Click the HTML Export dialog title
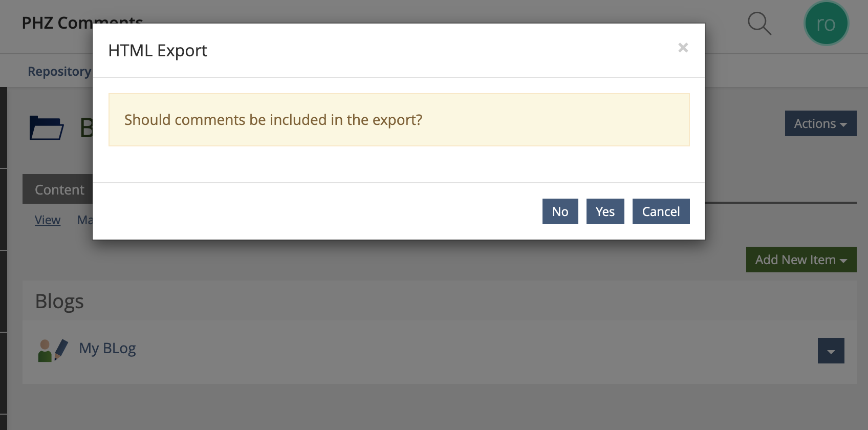This screenshot has height=430, width=868. [x=158, y=51]
